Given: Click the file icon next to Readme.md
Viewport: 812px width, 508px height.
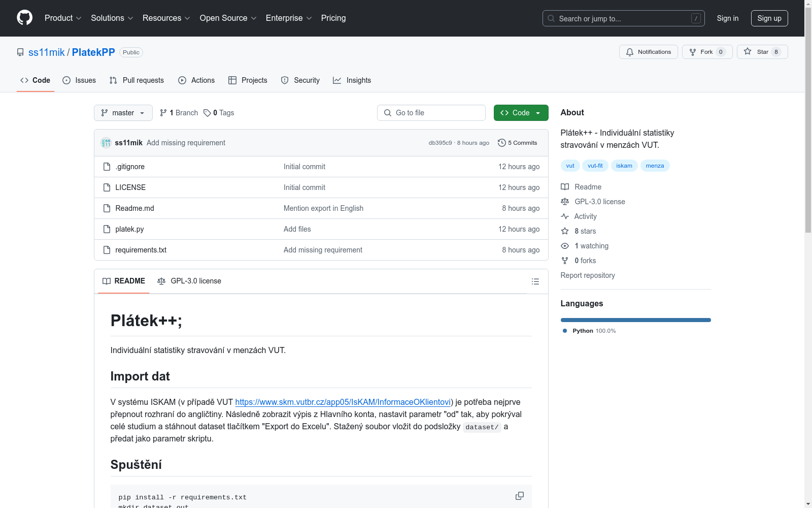Looking at the screenshot, I should (107, 208).
